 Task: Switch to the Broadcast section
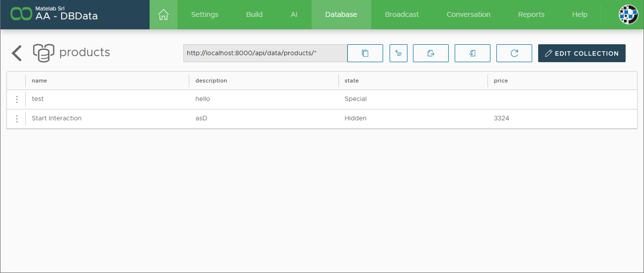(402, 15)
